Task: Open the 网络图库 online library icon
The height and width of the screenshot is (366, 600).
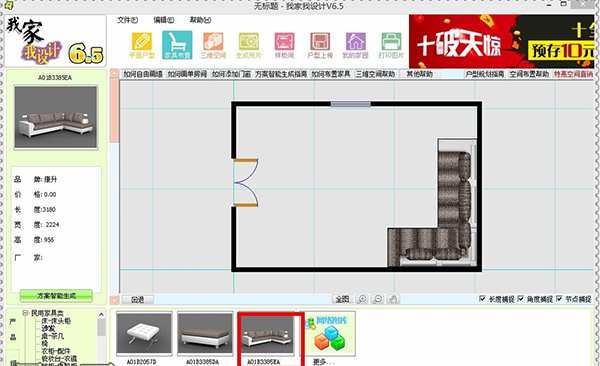Action: click(331, 333)
